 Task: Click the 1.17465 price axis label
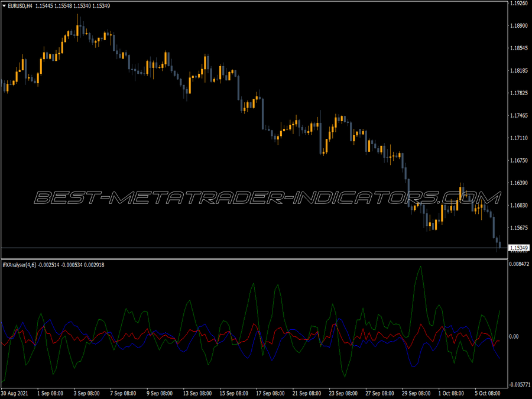[519, 116]
